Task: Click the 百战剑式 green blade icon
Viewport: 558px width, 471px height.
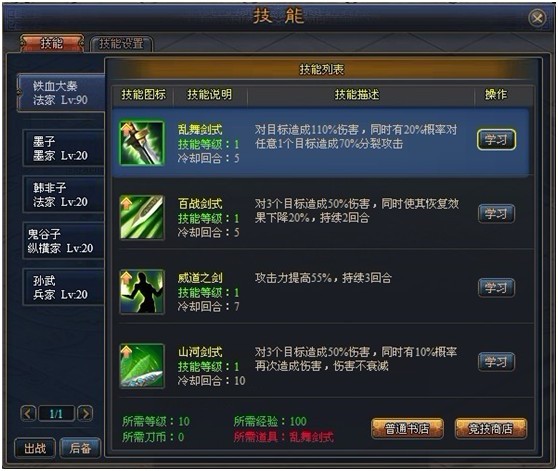Action: click(142, 217)
